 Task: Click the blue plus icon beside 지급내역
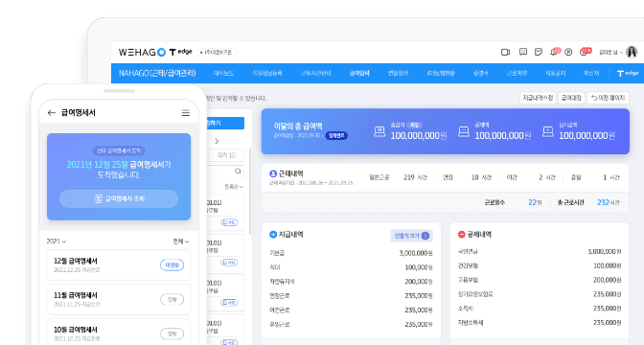273,235
